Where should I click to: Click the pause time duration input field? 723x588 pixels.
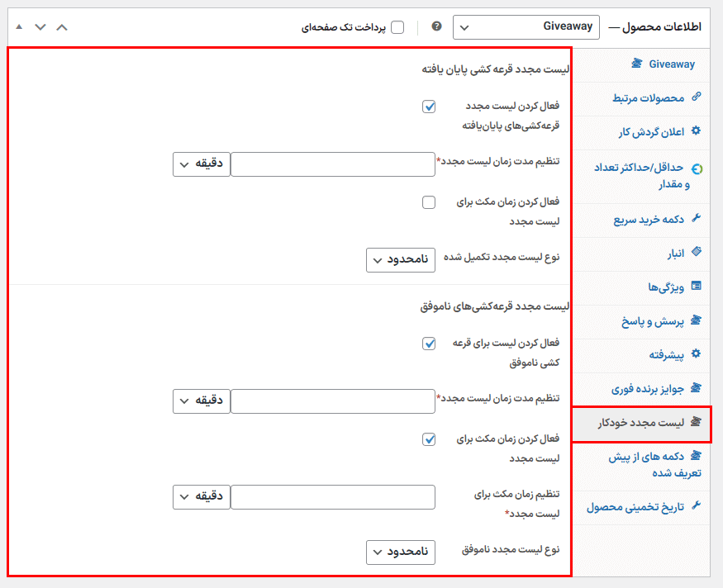(x=332, y=497)
